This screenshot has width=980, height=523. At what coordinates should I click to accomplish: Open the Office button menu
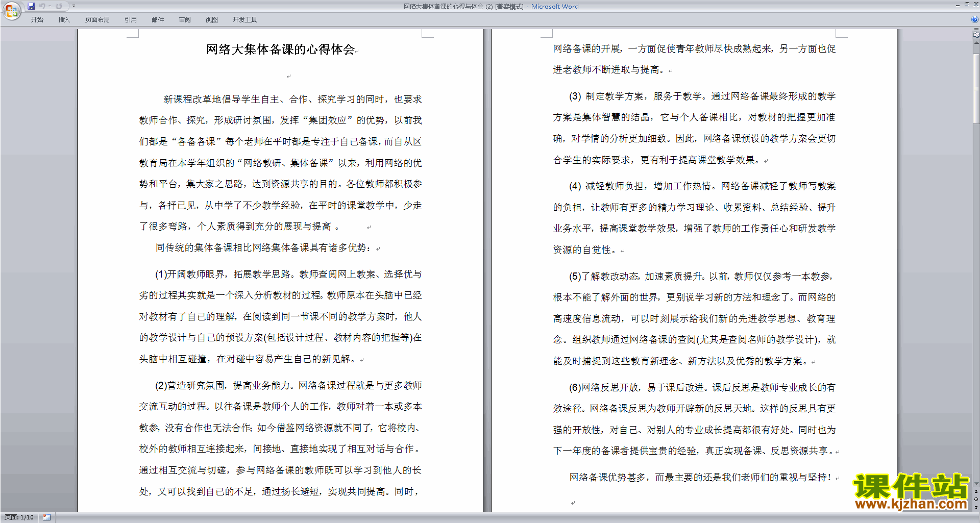[11, 10]
